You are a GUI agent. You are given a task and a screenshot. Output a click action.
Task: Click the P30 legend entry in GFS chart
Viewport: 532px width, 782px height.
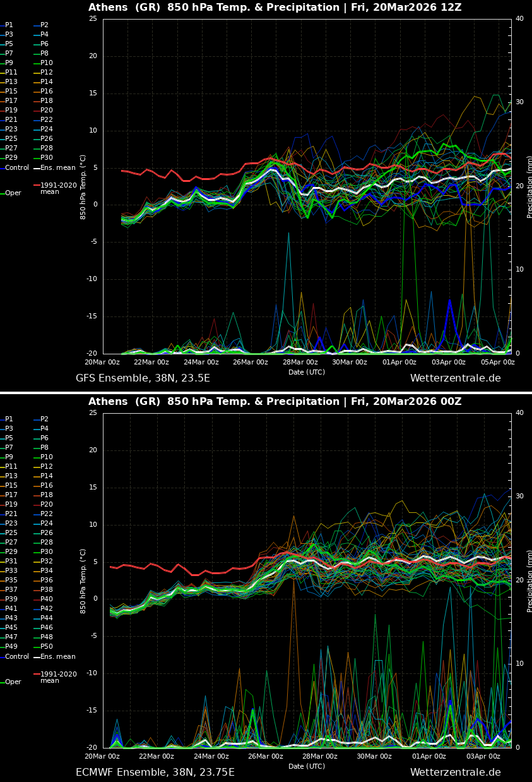pyautogui.click(x=47, y=158)
